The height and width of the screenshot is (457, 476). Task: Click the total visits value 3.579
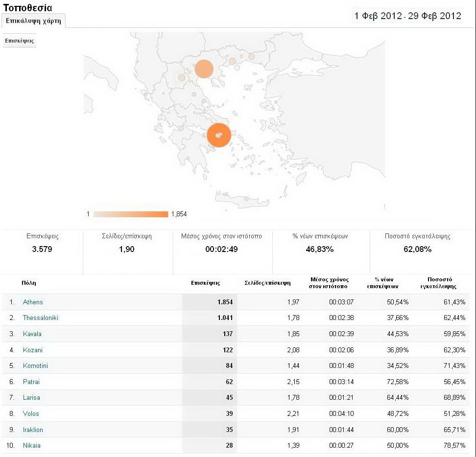(42, 249)
